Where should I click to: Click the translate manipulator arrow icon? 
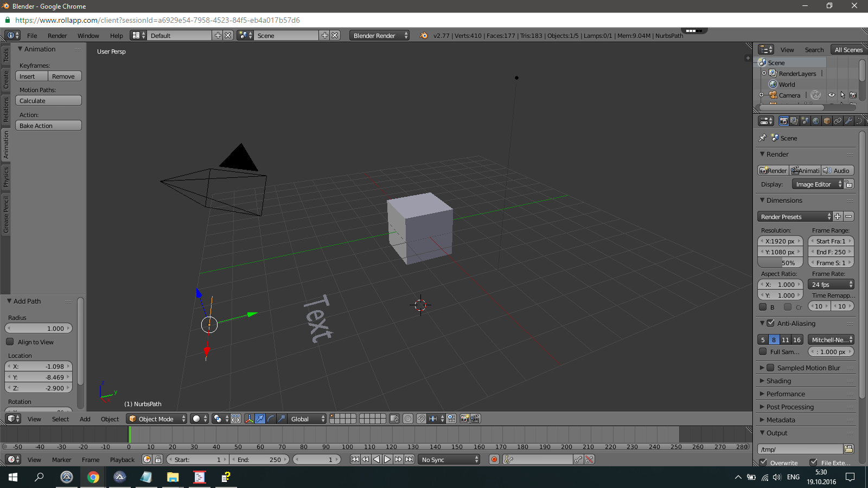click(x=260, y=419)
